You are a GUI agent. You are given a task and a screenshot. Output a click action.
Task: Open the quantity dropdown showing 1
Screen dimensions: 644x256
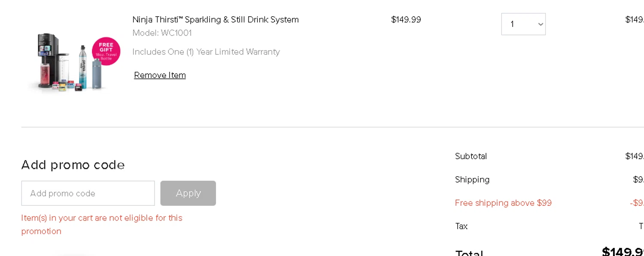point(523,24)
